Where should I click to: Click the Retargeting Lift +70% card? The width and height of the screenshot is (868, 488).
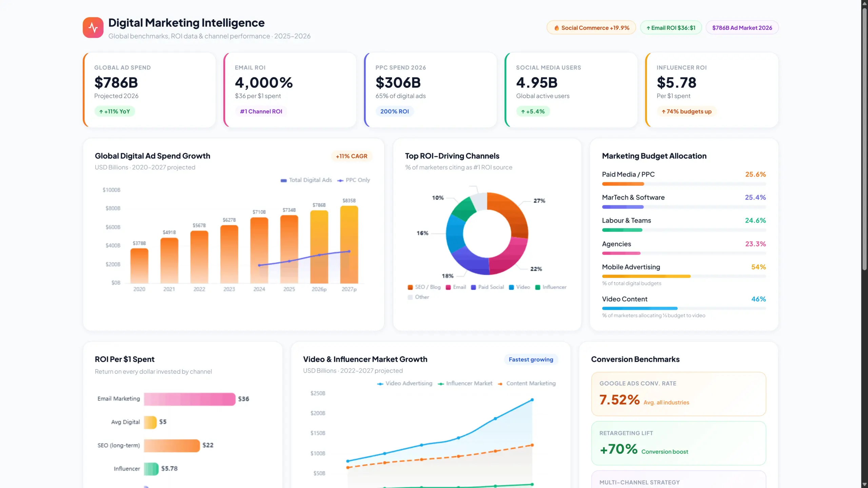678,443
